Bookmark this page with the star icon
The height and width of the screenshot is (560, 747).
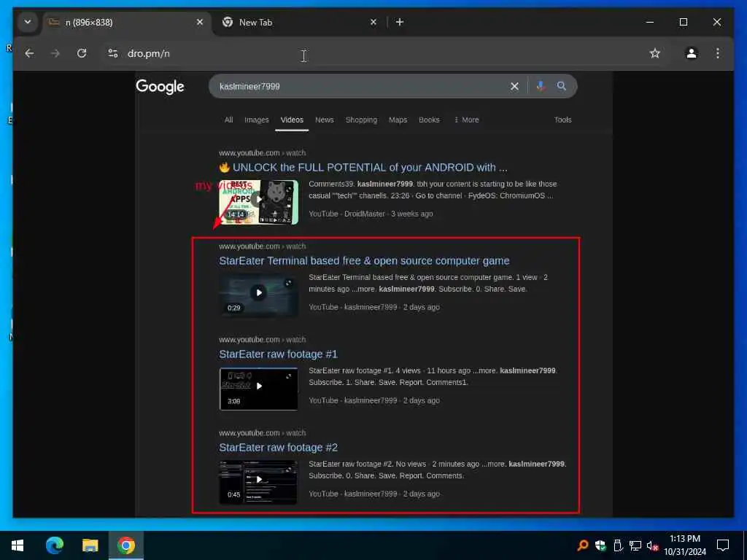655,53
